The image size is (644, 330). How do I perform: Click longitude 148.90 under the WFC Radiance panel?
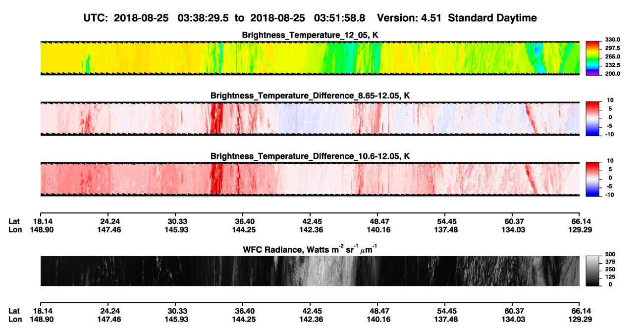pos(43,320)
